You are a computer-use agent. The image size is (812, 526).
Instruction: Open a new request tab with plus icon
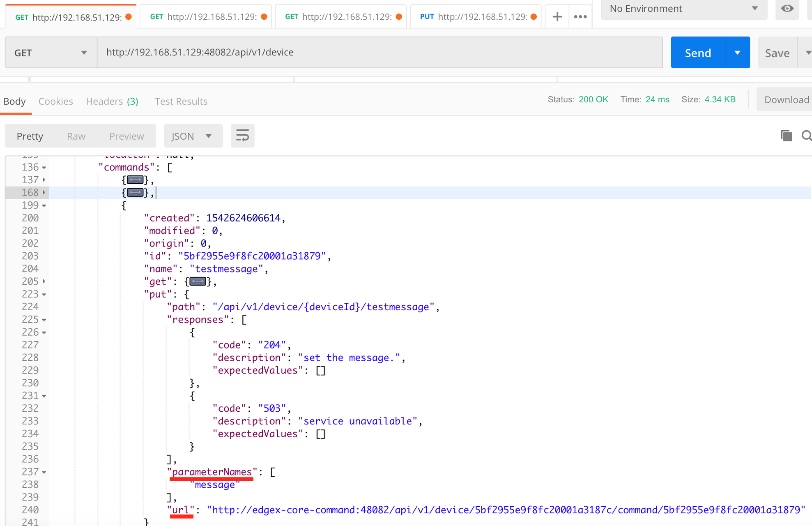pyautogui.click(x=557, y=17)
